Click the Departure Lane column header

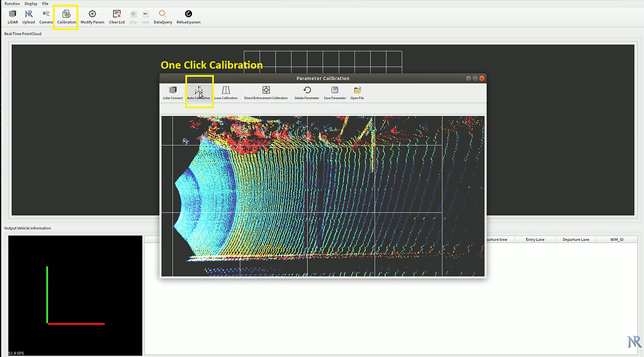(576, 240)
